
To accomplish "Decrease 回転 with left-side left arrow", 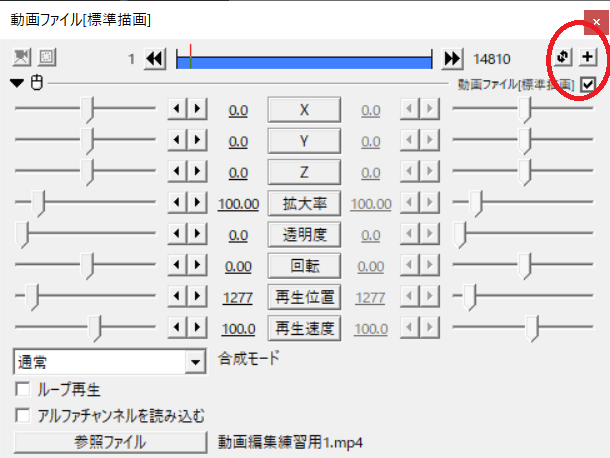I will coord(177,265).
